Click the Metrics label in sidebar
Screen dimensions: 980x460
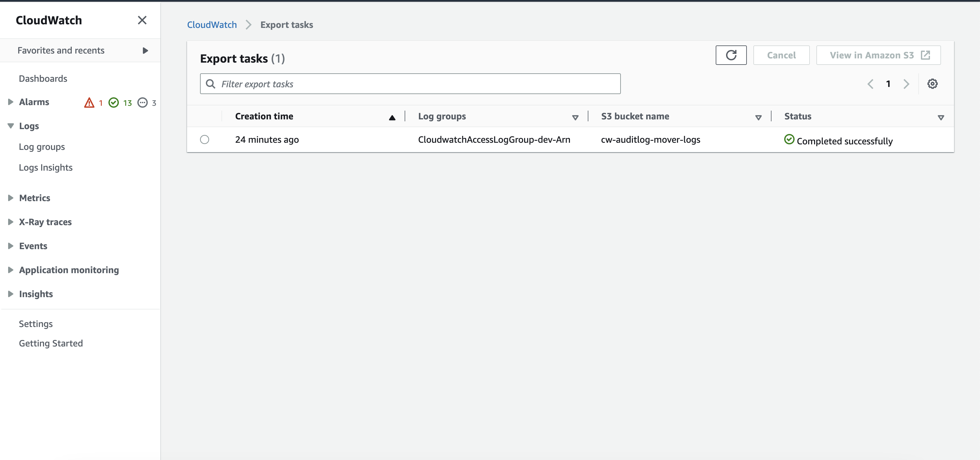[35, 198]
